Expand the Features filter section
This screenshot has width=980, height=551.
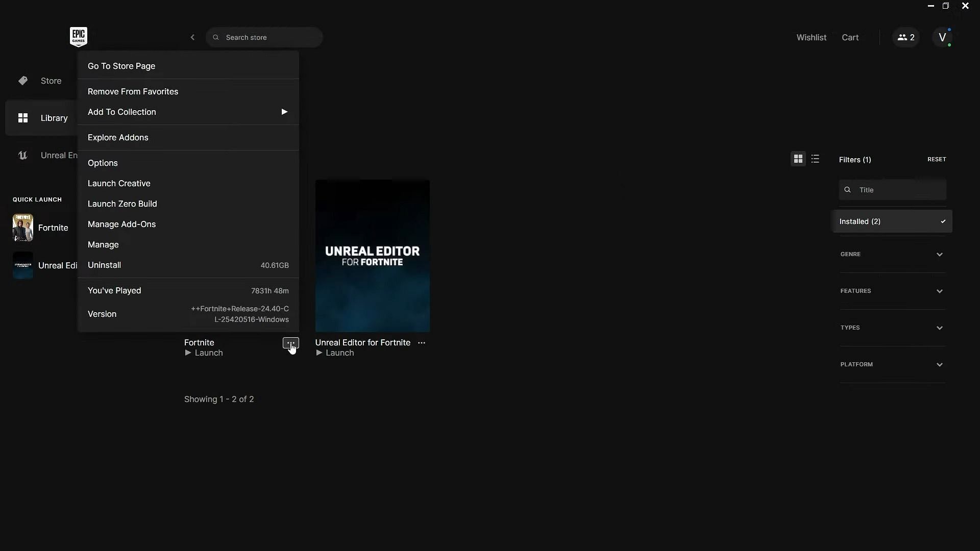point(893,291)
